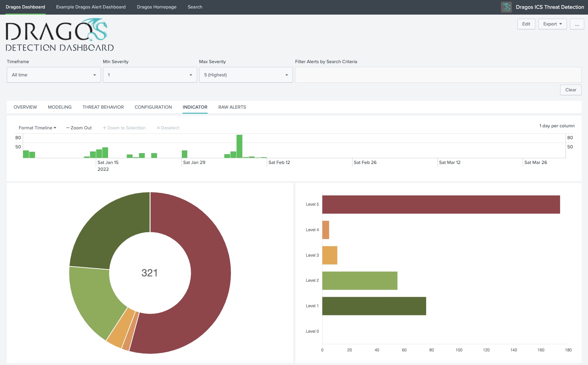The height and width of the screenshot is (365, 588).
Task: Click the 1 day per column text
Action: (x=557, y=126)
